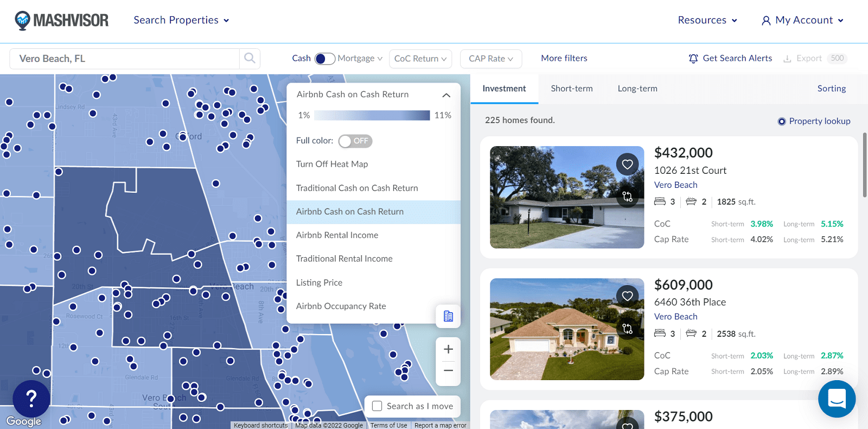Click Get Search Alerts
The height and width of the screenshot is (429, 868).
pos(730,58)
